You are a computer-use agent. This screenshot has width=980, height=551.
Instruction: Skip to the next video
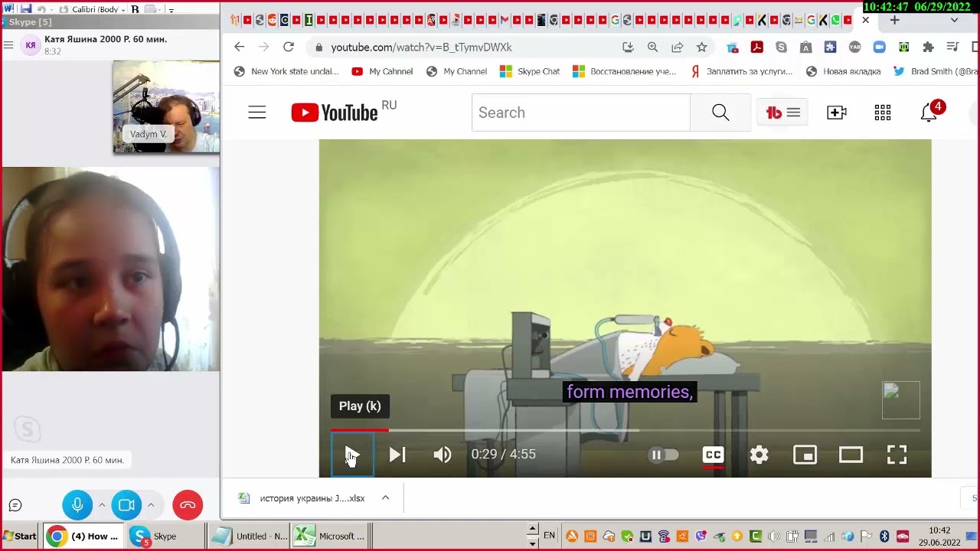(x=397, y=455)
